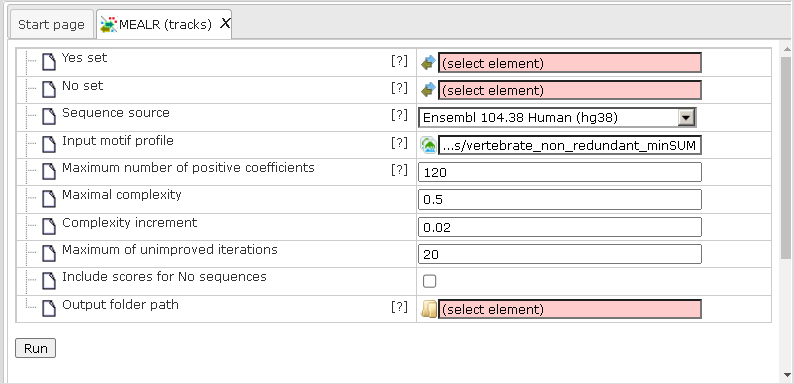The height and width of the screenshot is (384, 794).
Task: Click the scrollbar up arrow
Action: (787, 49)
